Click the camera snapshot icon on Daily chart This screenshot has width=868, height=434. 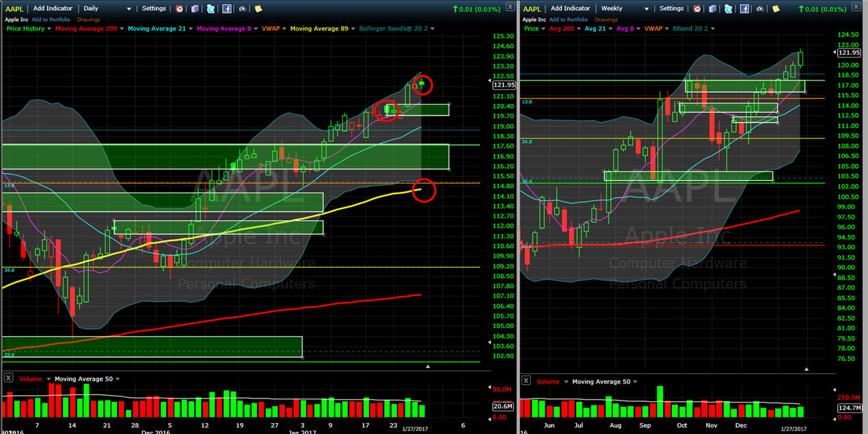click(243, 9)
